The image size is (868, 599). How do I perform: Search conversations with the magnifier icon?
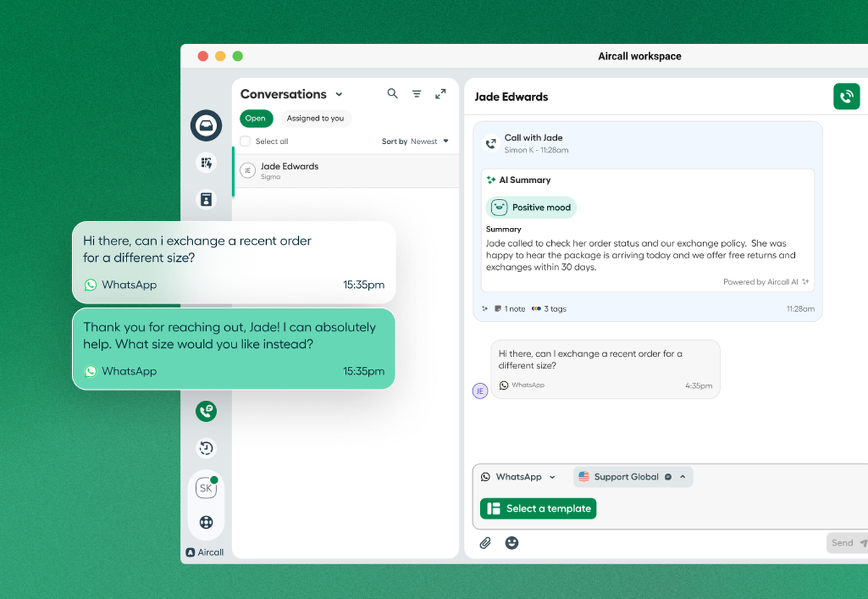393,93
